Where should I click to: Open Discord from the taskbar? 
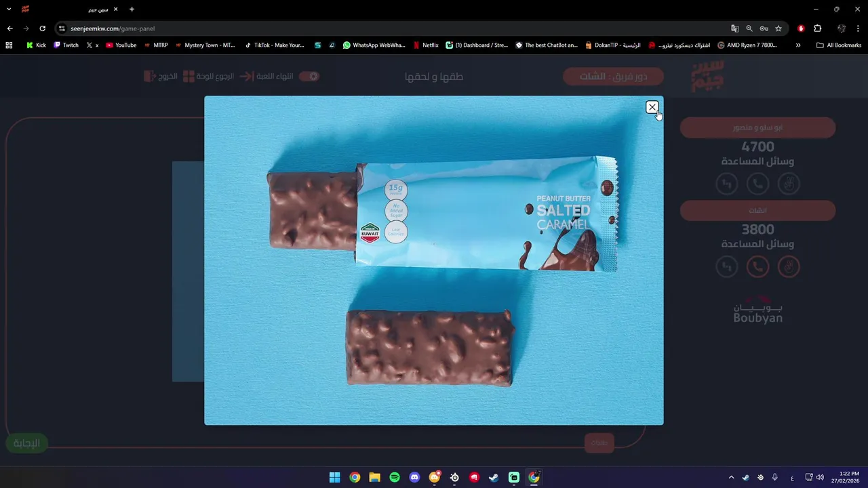(414, 477)
